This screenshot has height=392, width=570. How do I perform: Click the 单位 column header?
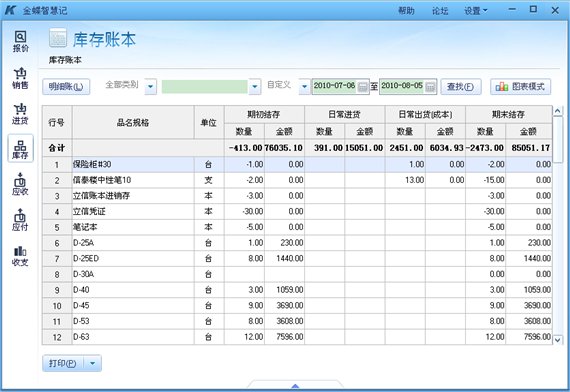[x=209, y=123]
